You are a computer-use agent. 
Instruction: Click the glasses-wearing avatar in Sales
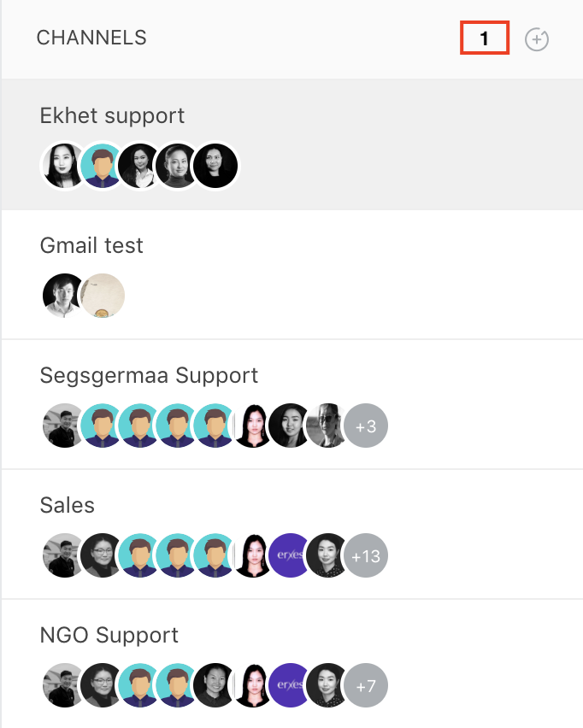pyautogui.click(x=102, y=555)
